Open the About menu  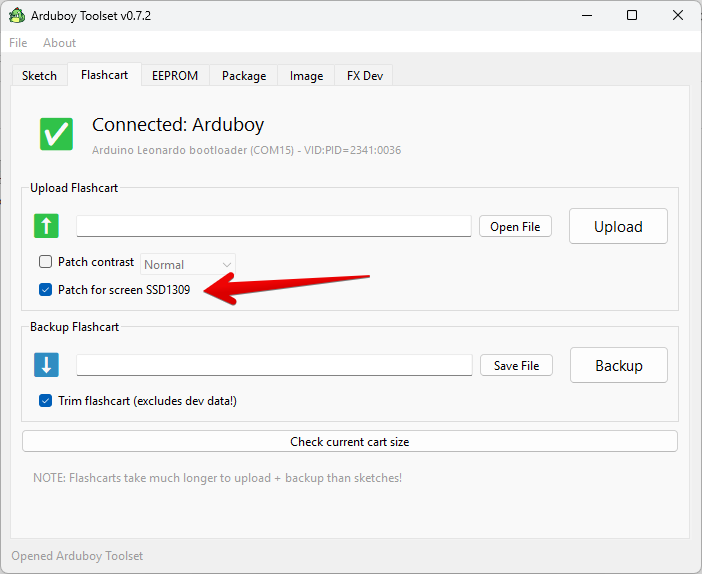click(x=60, y=43)
